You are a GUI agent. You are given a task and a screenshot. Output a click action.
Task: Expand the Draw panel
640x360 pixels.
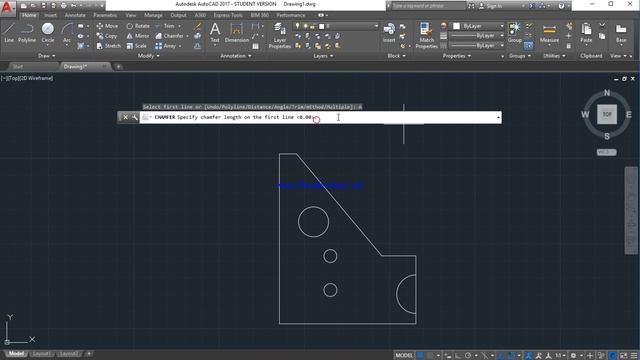pyautogui.click(x=46, y=56)
